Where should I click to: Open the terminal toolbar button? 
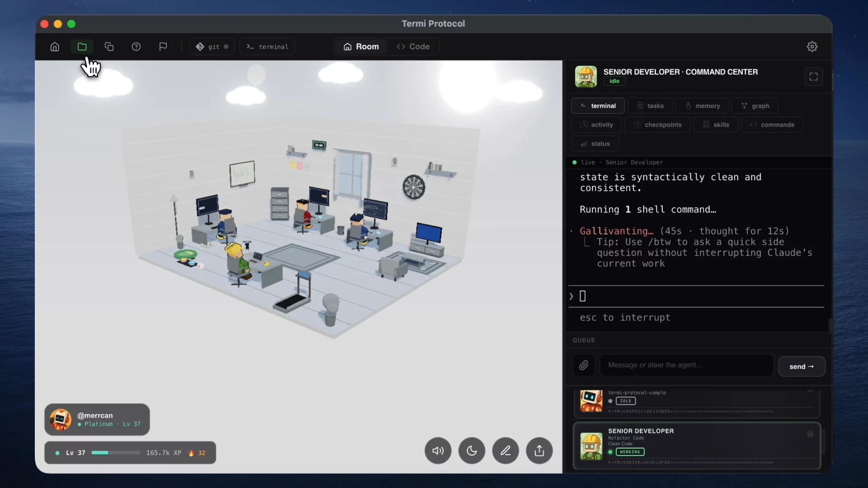pyautogui.click(x=267, y=47)
